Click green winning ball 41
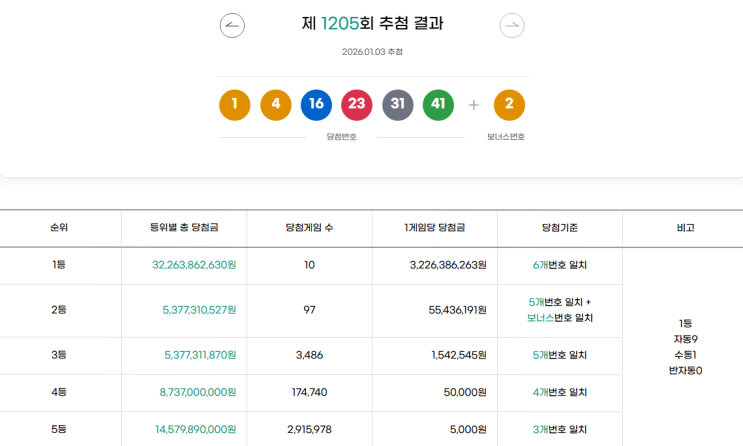The width and height of the screenshot is (743, 446). (438, 105)
